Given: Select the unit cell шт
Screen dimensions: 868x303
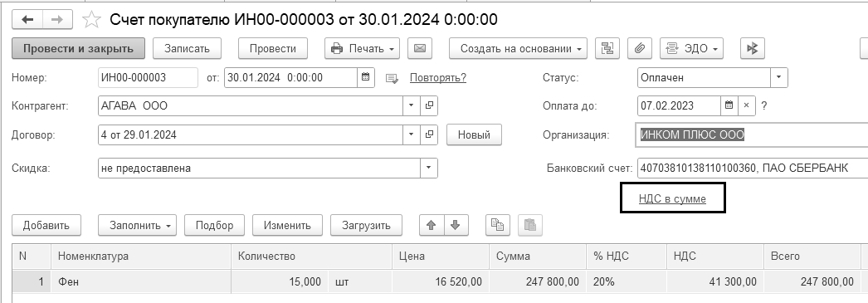Looking at the screenshot, I should 360,282.
